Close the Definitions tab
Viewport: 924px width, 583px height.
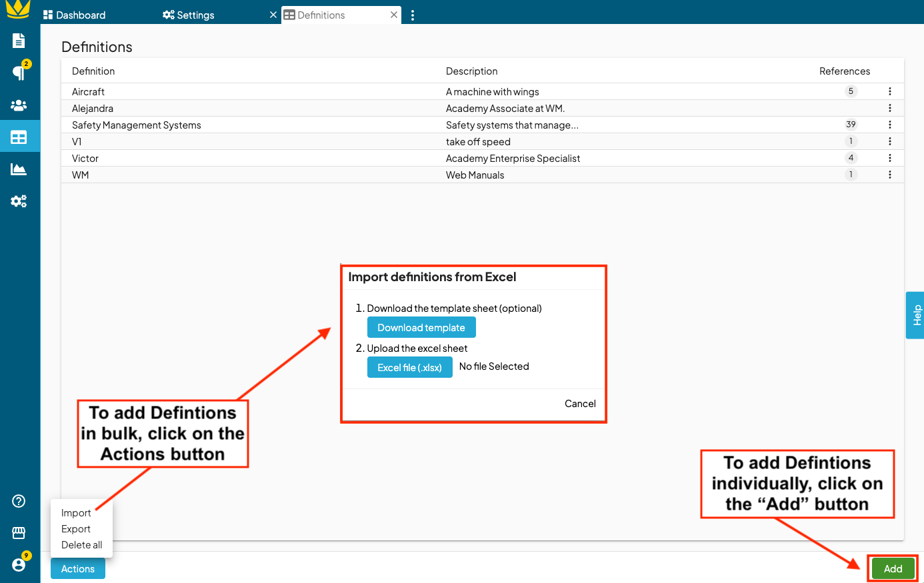(394, 15)
